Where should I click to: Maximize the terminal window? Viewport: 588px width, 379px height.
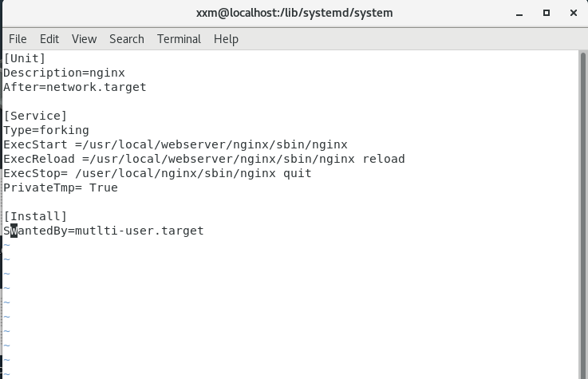(x=547, y=13)
